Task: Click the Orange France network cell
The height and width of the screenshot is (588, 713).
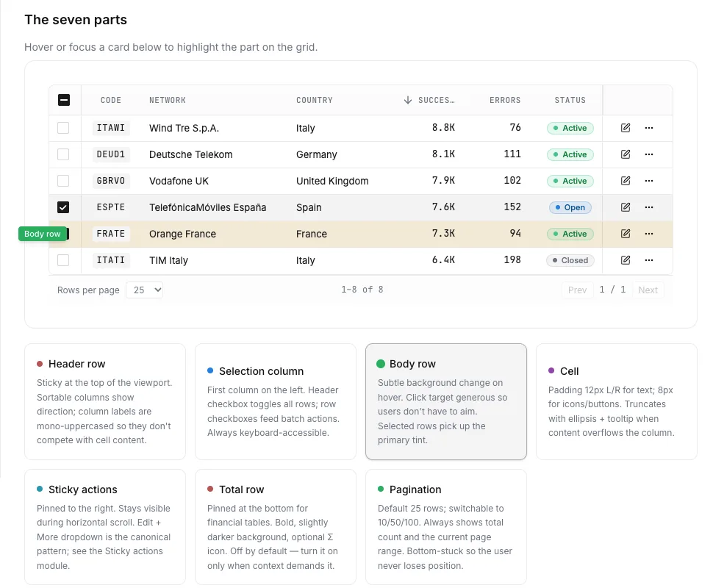Action: click(x=182, y=234)
